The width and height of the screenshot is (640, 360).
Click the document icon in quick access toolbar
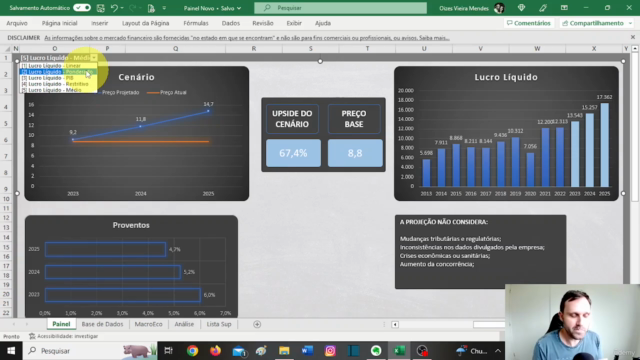(x=151, y=8)
